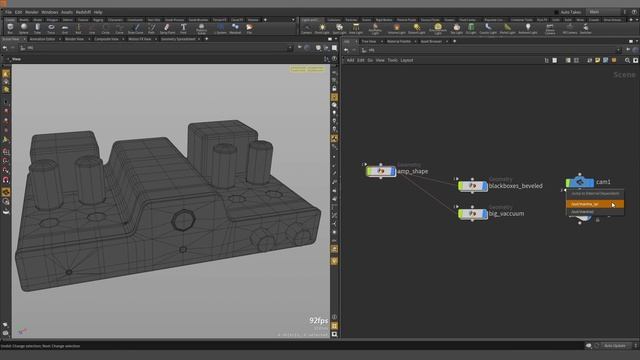Select the Metaball shelf tool
Screen dimensions: 640x360
pos(235,29)
